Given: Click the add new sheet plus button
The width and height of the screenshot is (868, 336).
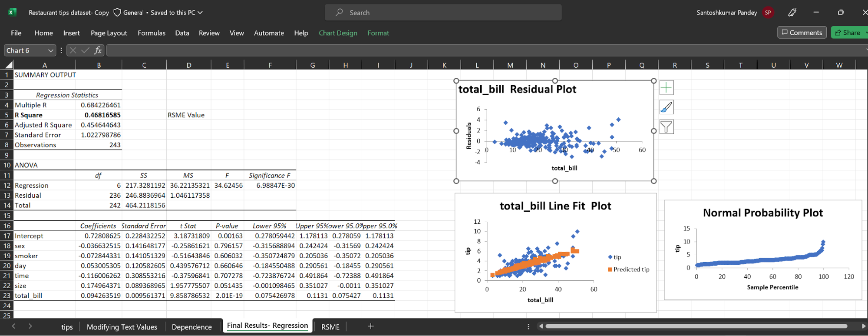Looking at the screenshot, I should [370, 326].
